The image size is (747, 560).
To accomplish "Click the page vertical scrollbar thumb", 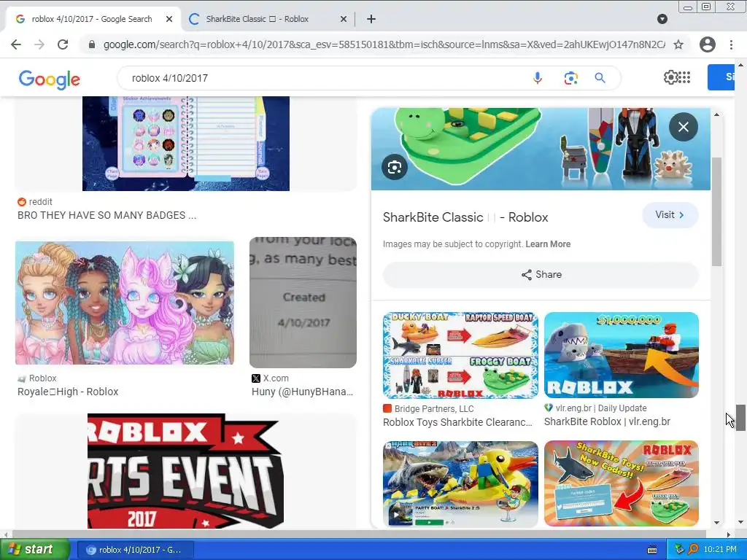I will (740, 418).
